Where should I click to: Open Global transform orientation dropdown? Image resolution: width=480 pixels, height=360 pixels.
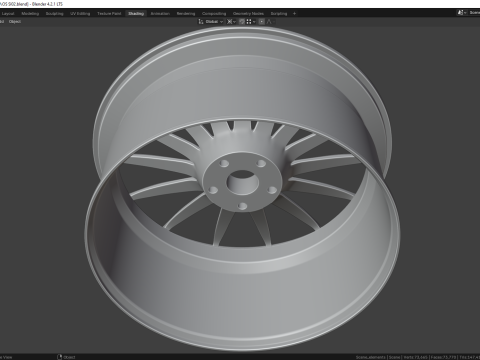211,22
